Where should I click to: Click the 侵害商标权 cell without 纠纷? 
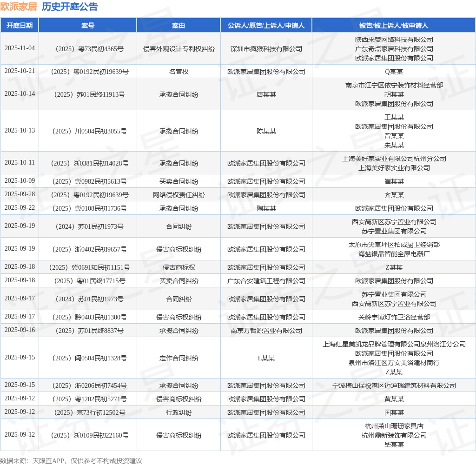[x=179, y=267]
